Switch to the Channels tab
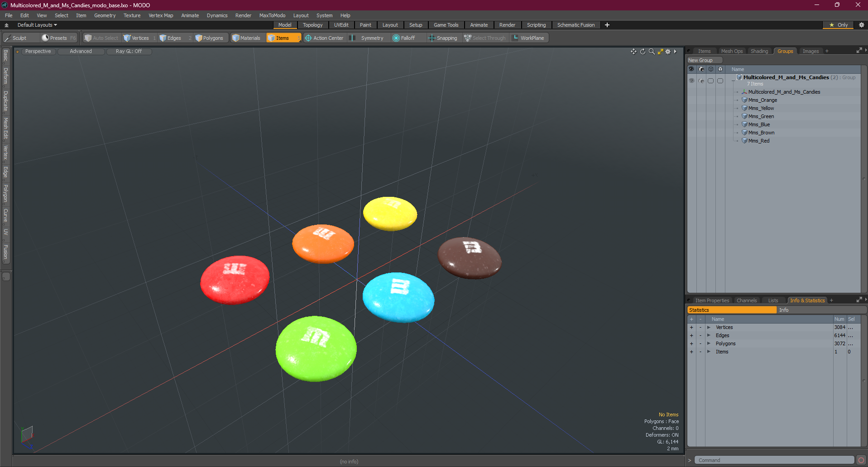Viewport: 868px width, 467px height. 747,300
